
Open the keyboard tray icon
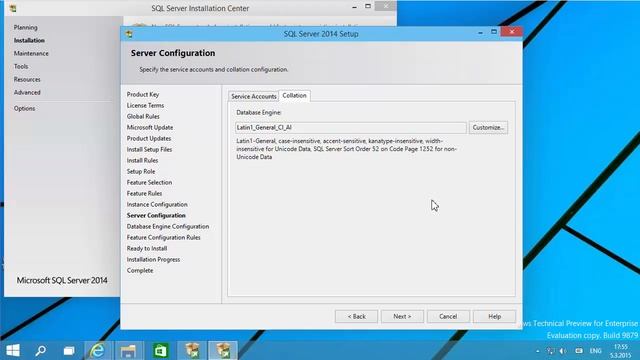579,351
